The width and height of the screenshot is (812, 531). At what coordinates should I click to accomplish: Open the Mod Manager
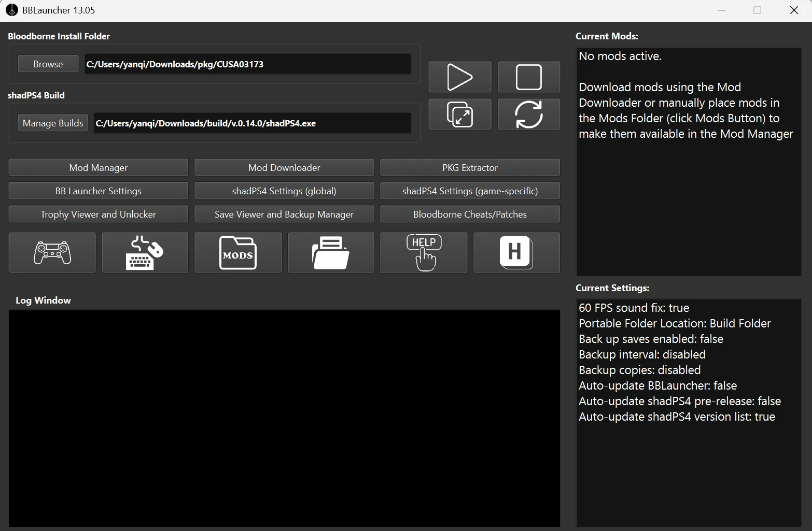click(x=99, y=168)
